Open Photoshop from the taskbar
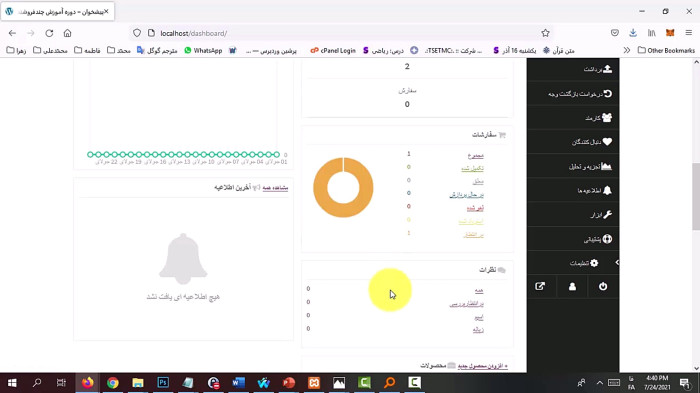 click(163, 383)
